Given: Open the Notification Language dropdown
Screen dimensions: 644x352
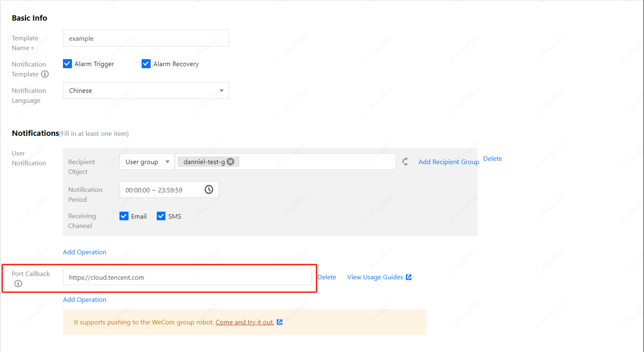Looking at the screenshot, I should (146, 90).
